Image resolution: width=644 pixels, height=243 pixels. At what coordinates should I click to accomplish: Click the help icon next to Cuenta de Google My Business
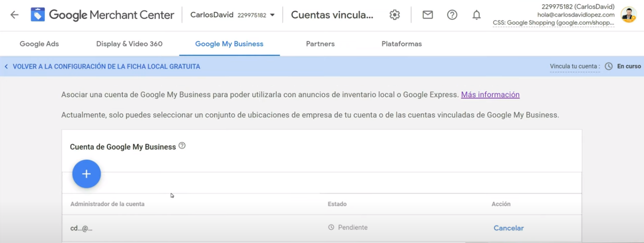click(182, 146)
